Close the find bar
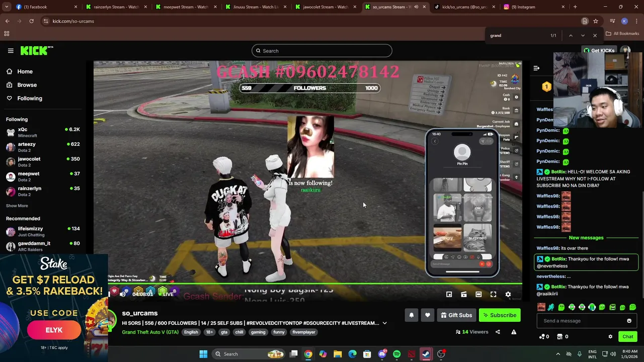Image resolution: width=644 pixels, height=362 pixels. pyautogui.click(x=595, y=36)
